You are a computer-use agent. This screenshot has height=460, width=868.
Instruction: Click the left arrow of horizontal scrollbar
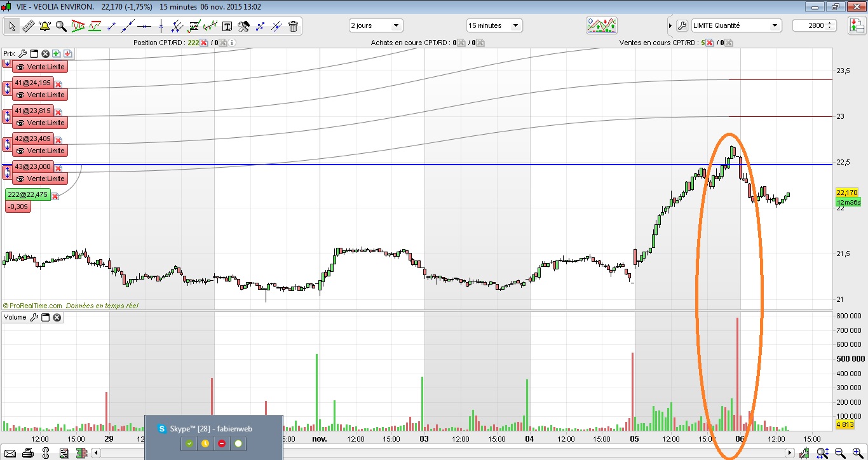pyautogui.click(x=97, y=453)
